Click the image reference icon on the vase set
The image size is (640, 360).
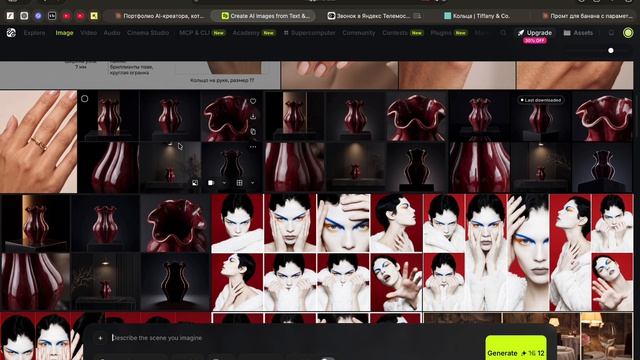[195, 183]
